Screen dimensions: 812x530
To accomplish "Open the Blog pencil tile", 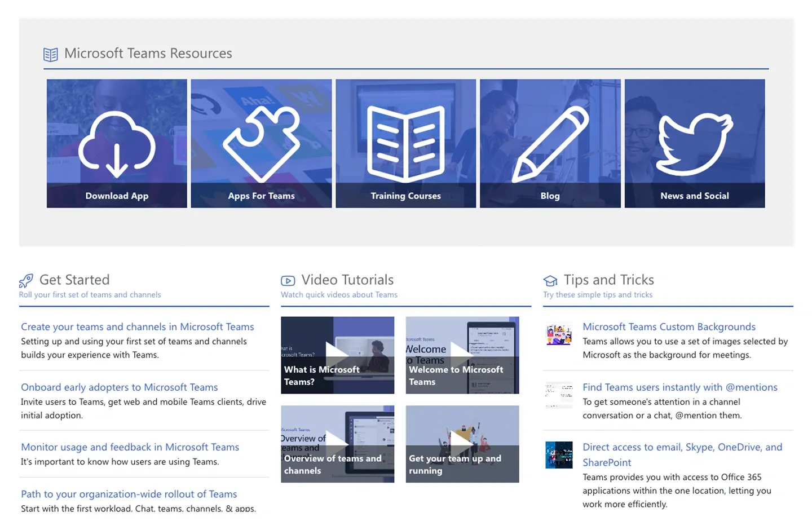I will pyautogui.click(x=550, y=143).
